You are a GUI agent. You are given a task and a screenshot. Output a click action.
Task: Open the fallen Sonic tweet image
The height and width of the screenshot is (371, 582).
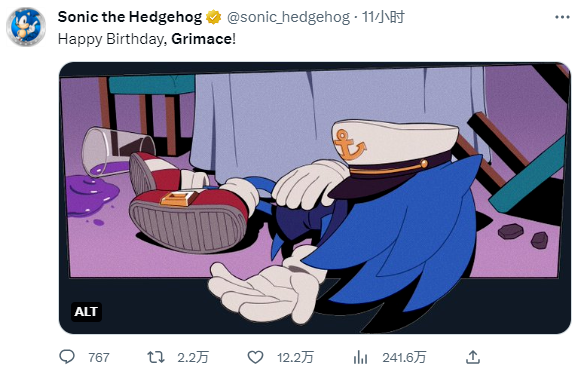[x=315, y=198]
